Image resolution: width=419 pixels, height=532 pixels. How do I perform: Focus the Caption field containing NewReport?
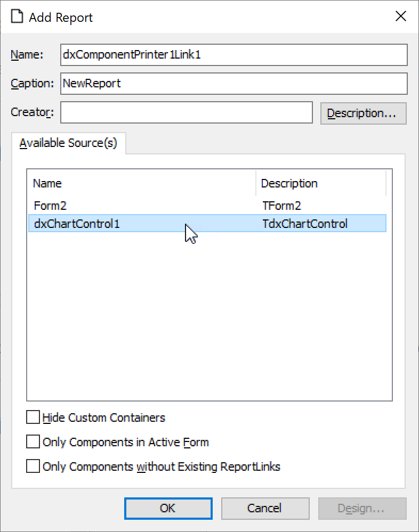[233, 84]
